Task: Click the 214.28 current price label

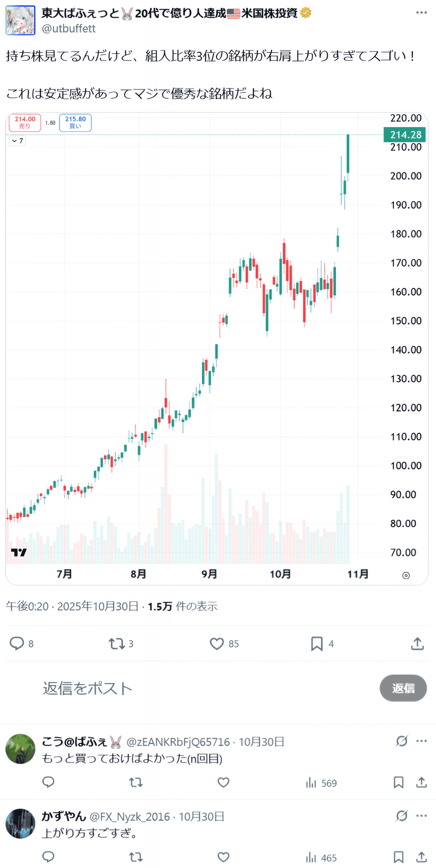Action: [x=404, y=135]
